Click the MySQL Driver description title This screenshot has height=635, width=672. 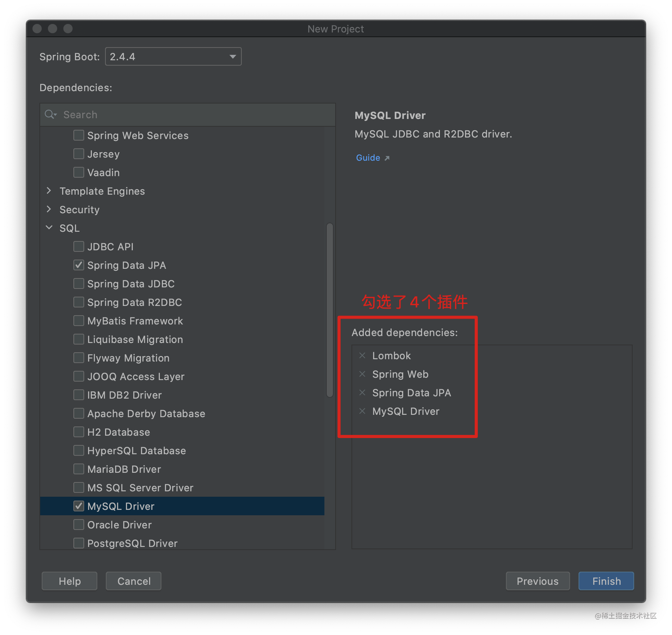coord(390,115)
